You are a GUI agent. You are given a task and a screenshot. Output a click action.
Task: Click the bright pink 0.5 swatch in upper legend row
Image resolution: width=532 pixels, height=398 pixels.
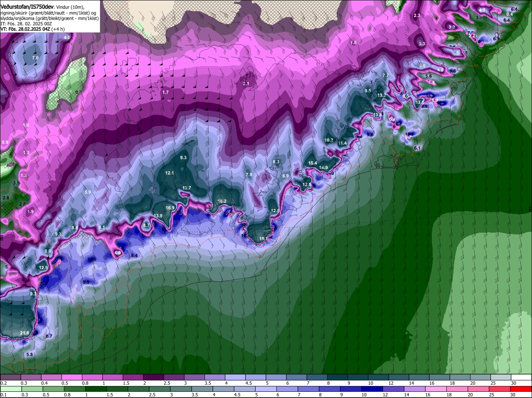point(71,377)
